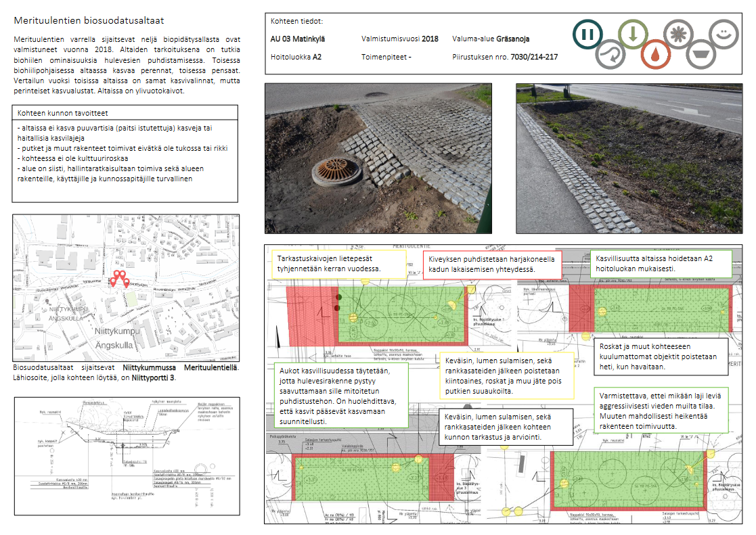Screen dimensions: 756x535
Task: Click the rightmost red map pin
Action: click(126, 282)
